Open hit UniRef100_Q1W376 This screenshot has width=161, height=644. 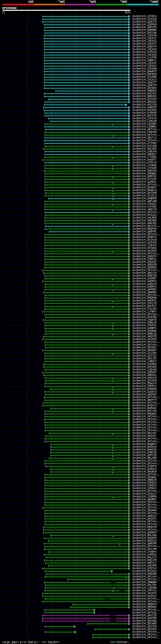[x=144, y=22]
